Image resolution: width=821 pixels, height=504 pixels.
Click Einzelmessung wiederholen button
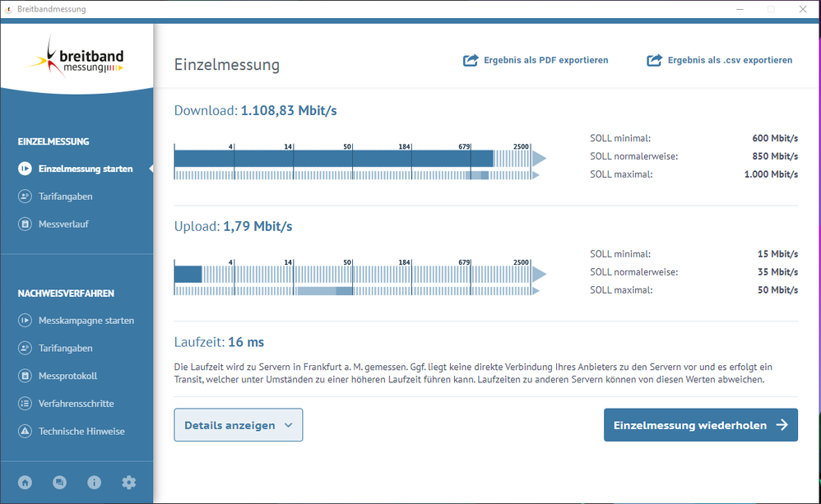pos(701,425)
